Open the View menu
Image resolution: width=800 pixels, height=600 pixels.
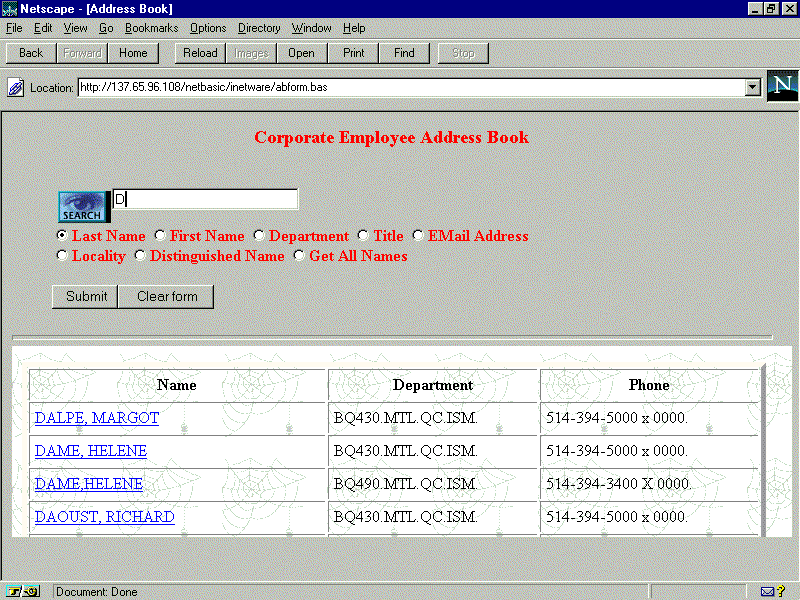click(x=75, y=28)
